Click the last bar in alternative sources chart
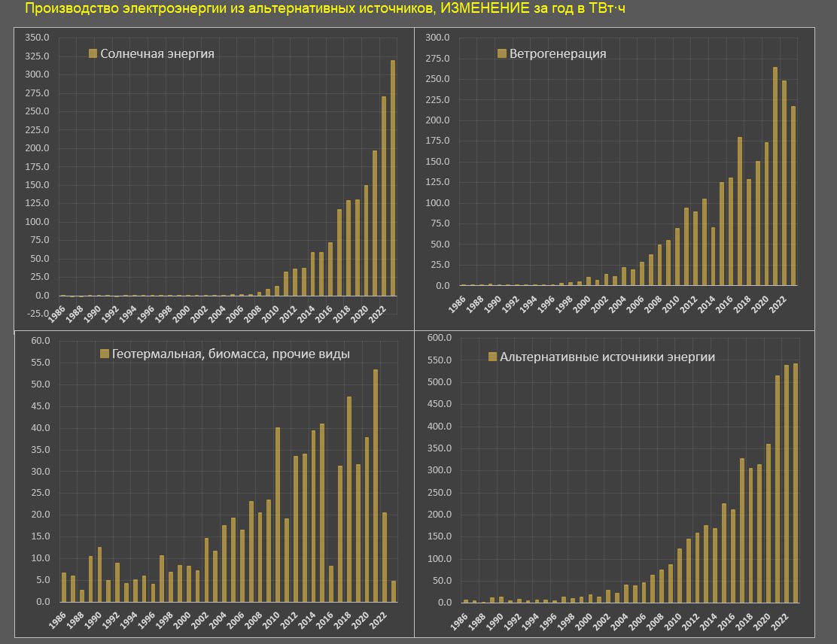837x644 pixels. click(x=796, y=483)
